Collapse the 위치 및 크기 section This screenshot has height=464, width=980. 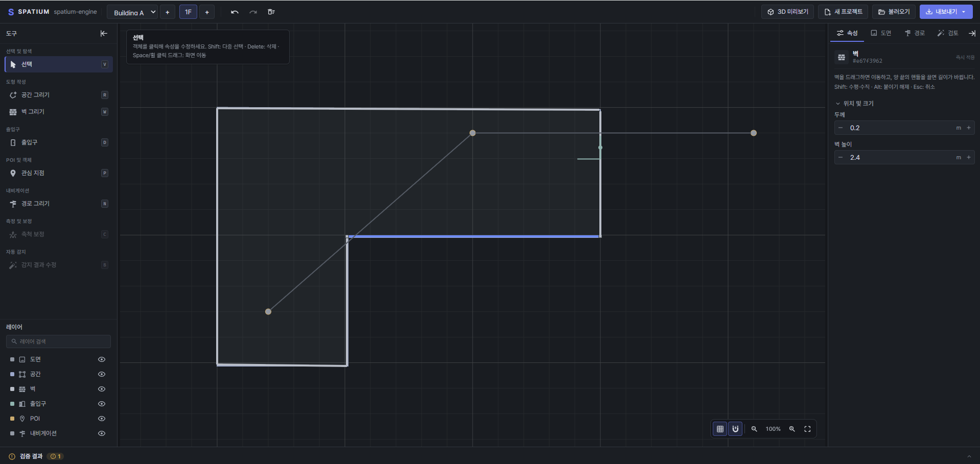854,104
